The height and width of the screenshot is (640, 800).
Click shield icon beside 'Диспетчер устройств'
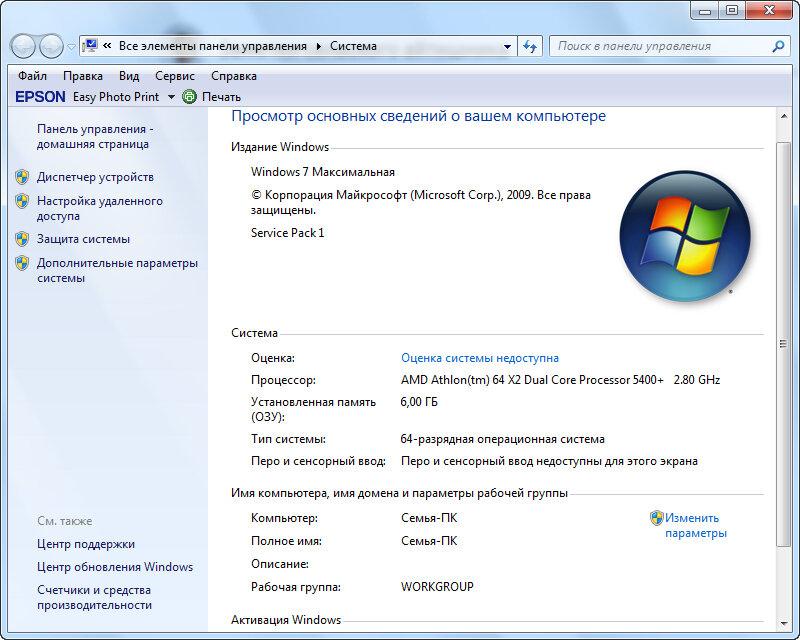[x=22, y=177]
